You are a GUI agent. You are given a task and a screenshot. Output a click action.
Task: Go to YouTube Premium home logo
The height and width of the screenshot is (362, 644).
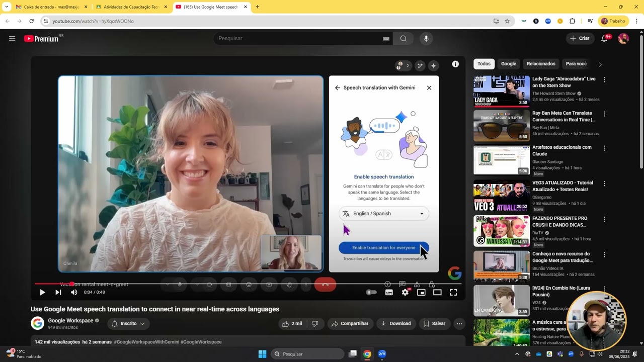pos(41,39)
